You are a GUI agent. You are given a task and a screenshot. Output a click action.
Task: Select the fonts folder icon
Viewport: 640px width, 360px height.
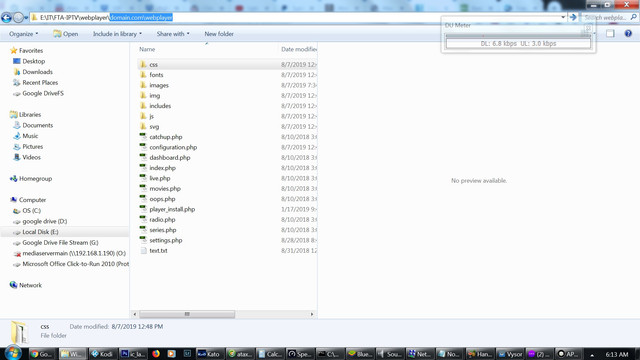(143, 75)
